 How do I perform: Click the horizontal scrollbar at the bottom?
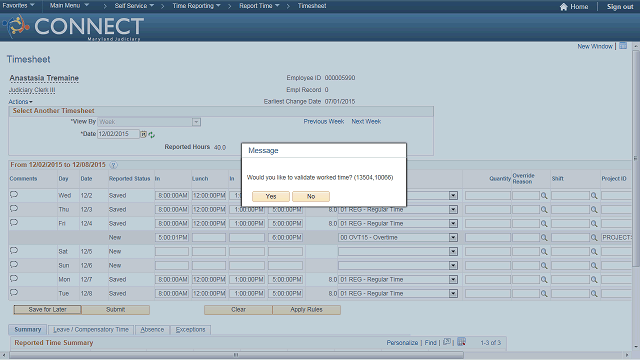pos(237,355)
